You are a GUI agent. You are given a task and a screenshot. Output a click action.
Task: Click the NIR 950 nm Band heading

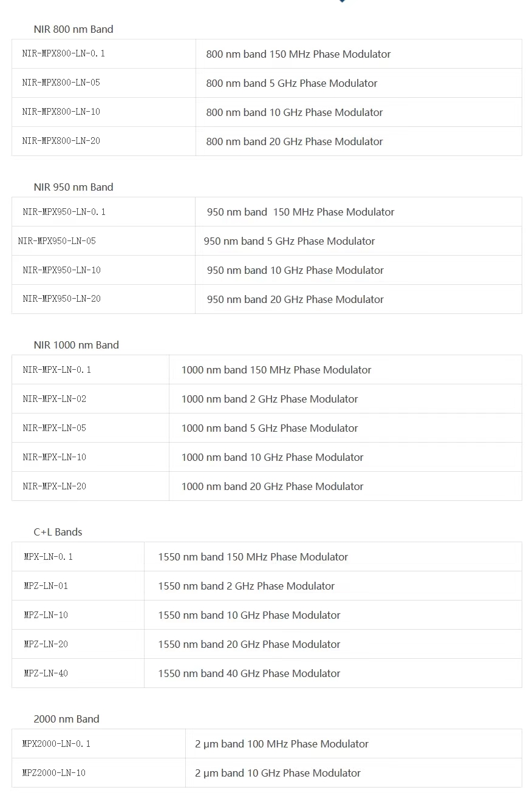click(x=73, y=187)
